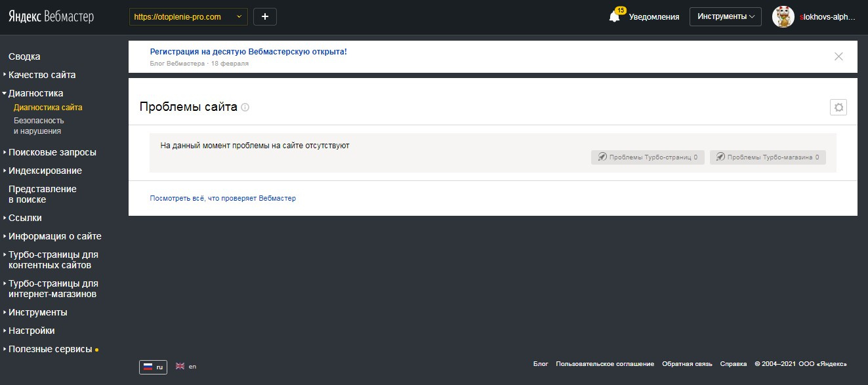Click the Блог Вебмастера · 18 февраля text
Image resolution: width=868 pixels, height=385 pixels.
click(199, 64)
